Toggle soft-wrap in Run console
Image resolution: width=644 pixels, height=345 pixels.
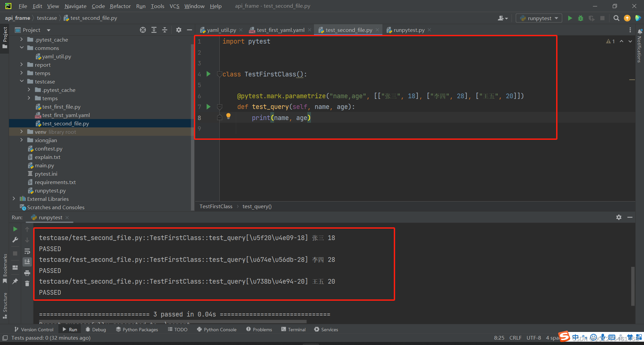pos(27,251)
